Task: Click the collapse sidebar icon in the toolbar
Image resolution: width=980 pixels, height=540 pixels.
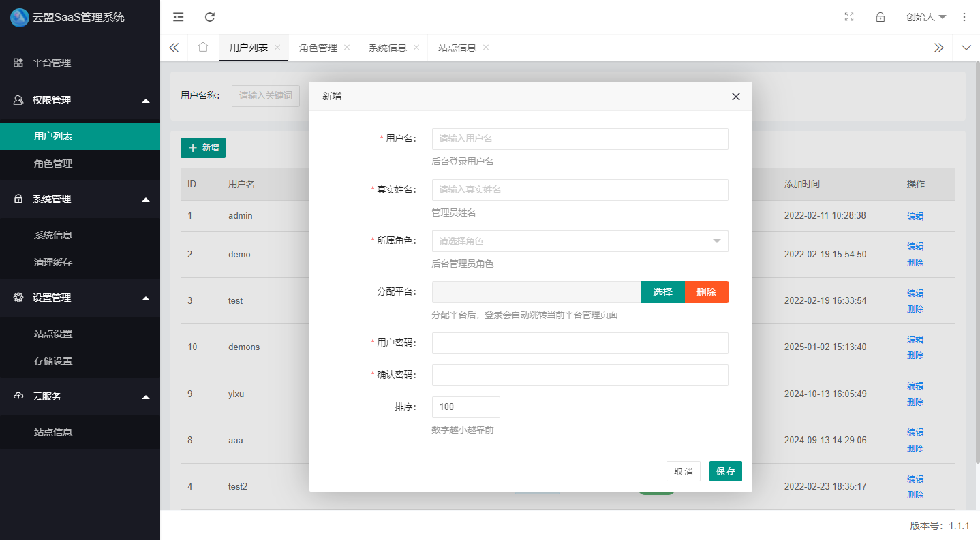Action: tap(178, 17)
